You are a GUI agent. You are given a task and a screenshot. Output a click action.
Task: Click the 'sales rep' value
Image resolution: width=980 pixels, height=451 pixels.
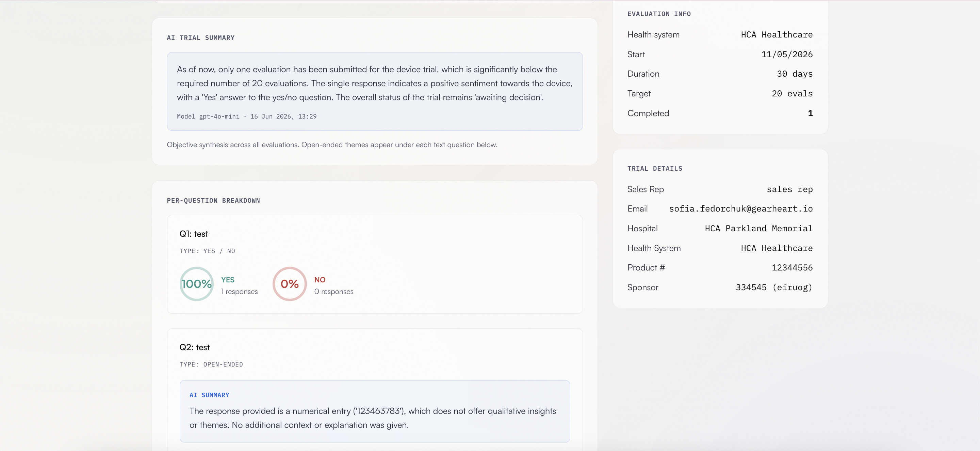[x=789, y=189]
